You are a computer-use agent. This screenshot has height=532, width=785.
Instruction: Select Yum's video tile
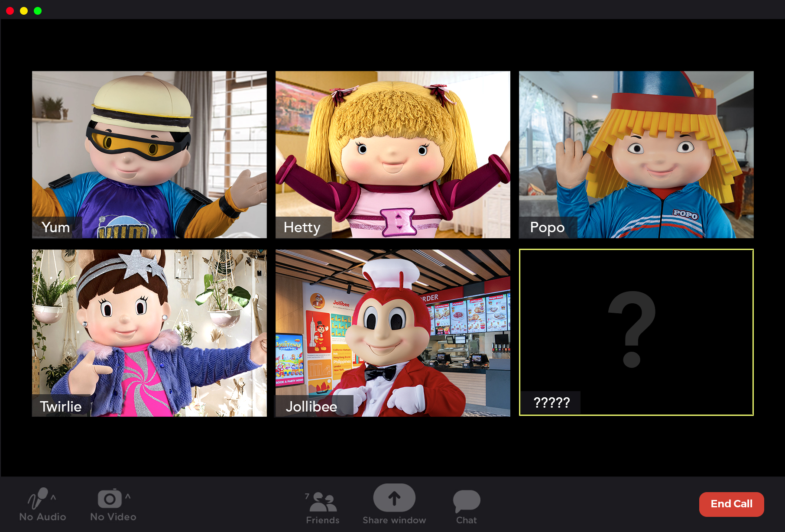click(x=149, y=155)
